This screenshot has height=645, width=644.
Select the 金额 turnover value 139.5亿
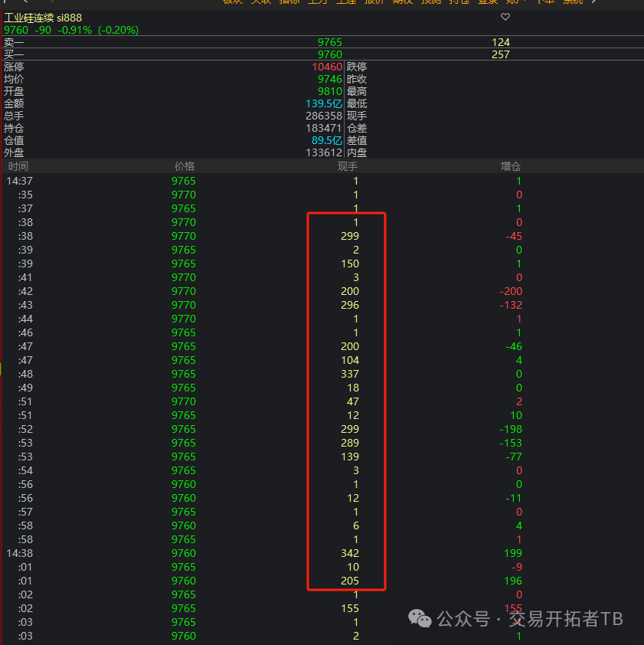pyautogui.click(x=324, y=103)
